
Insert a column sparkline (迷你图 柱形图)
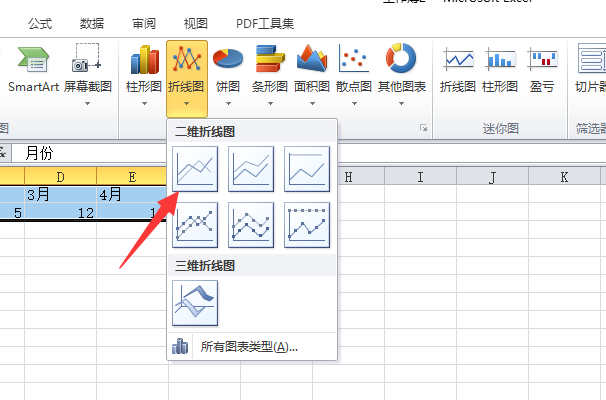coord(500,70)
